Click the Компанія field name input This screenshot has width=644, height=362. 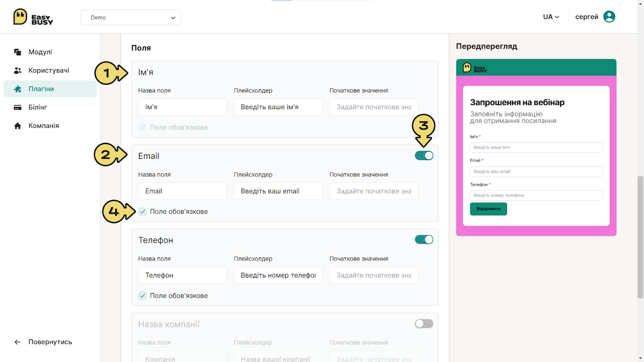(183, 357)
